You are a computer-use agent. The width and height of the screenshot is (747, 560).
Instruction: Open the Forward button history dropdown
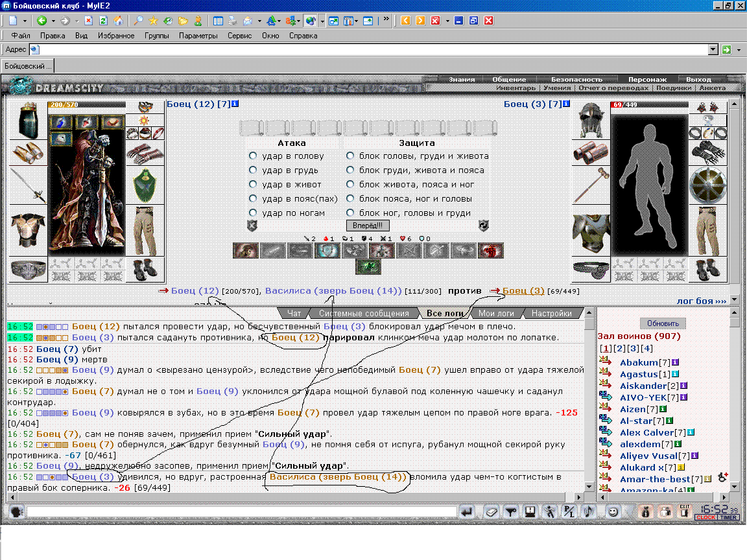(77, 21)
